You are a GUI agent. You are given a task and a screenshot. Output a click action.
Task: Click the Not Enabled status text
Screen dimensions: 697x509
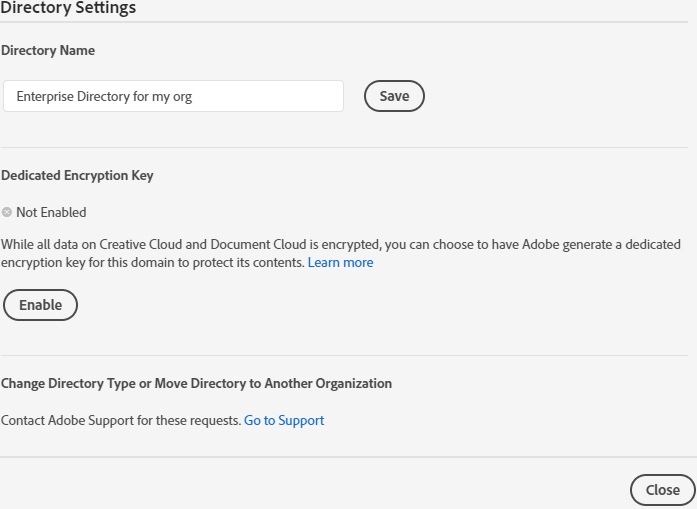pyautogui.click(x=51, y=212)
